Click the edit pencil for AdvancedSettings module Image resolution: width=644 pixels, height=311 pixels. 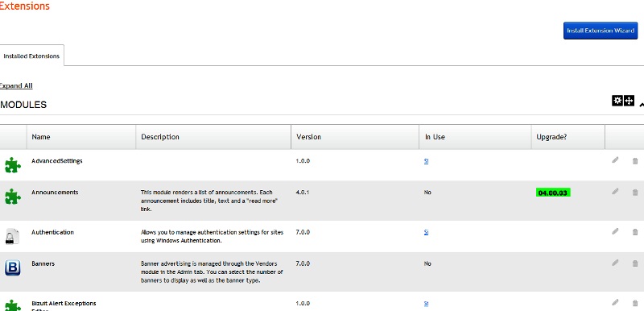point(615,160)
